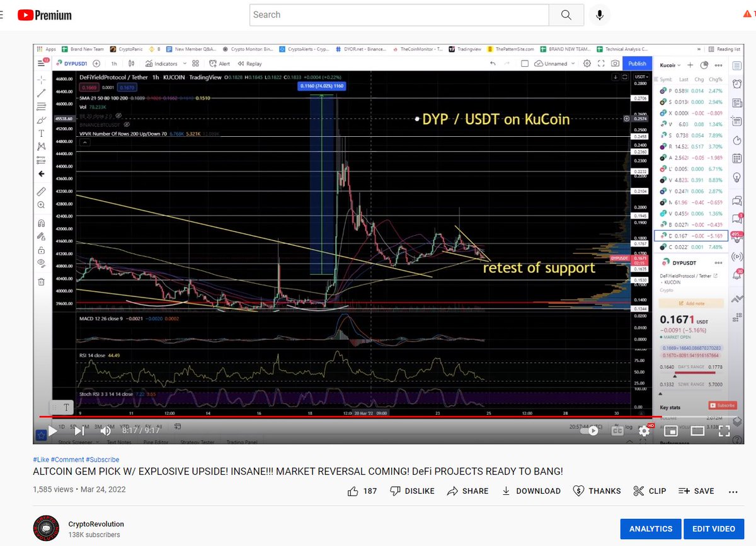Open the Kucoin watchlist dropdown
The height and width of the screenshot is (546, 756).
pyautogui.click(x=670, y=65)
